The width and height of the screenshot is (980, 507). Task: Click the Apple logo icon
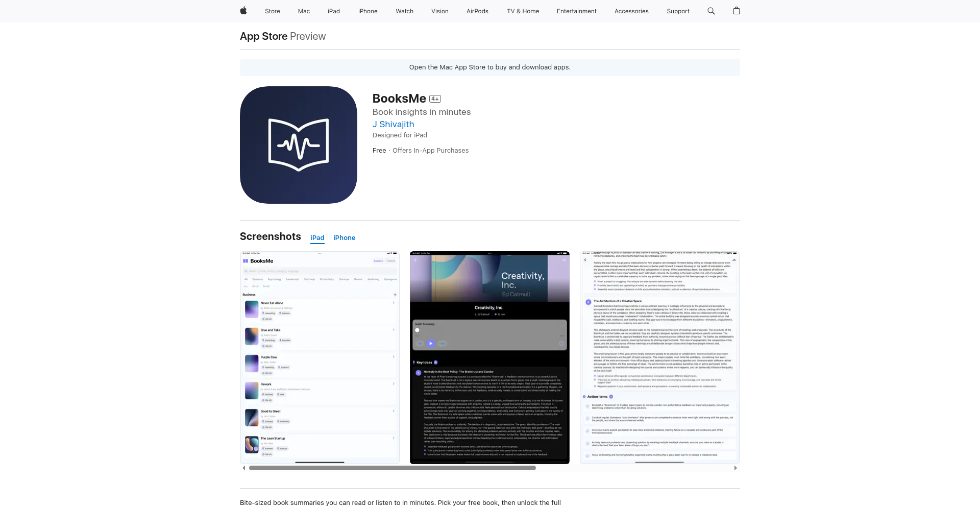243,11
